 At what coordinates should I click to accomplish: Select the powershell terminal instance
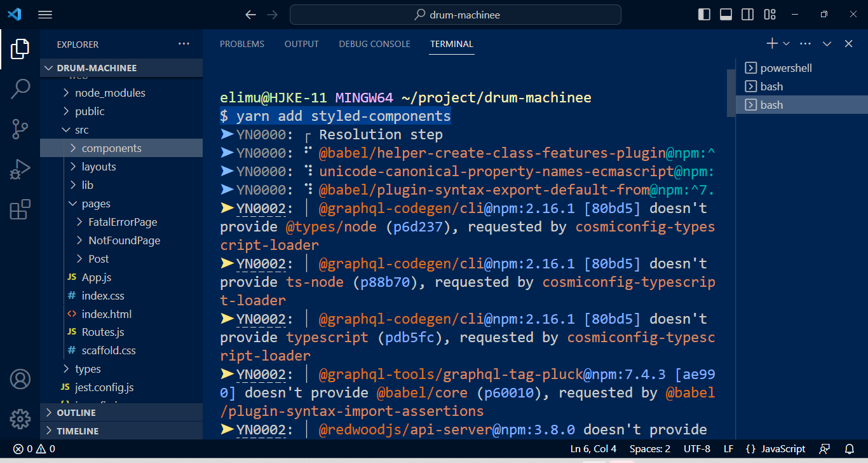[802, 68]
